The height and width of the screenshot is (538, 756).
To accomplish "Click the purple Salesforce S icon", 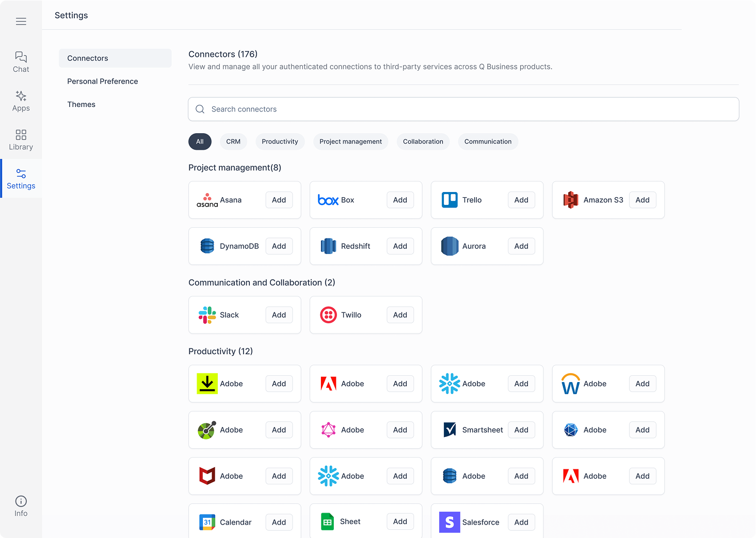I will pos(449,523).
